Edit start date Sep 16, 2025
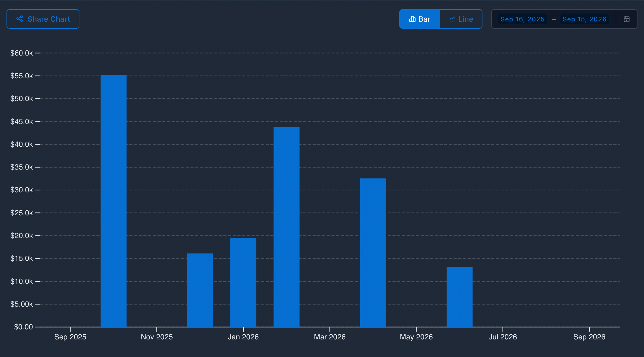Screen dimensions: 644x357 522,19
